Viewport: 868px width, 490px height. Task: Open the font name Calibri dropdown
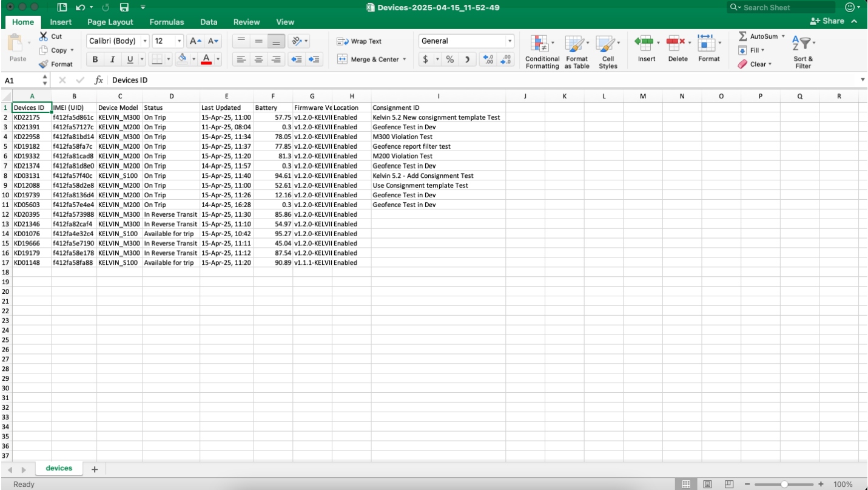146,41
